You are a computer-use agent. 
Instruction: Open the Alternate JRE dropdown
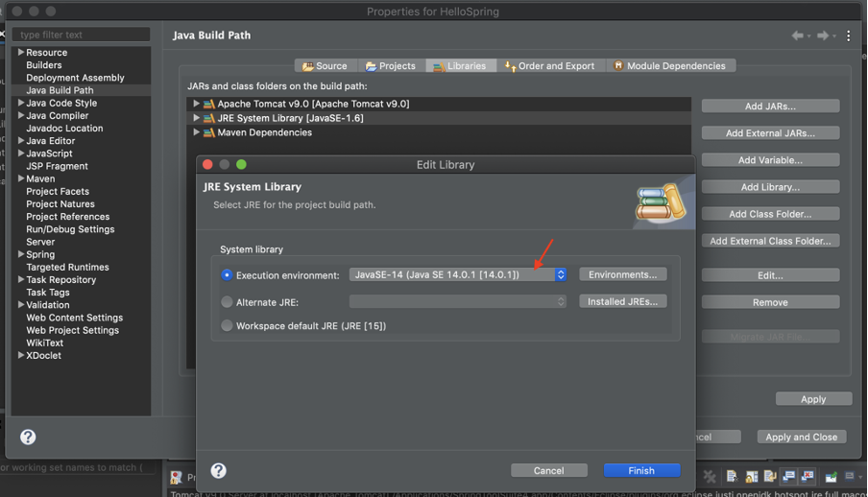click(x=458, y=301)
